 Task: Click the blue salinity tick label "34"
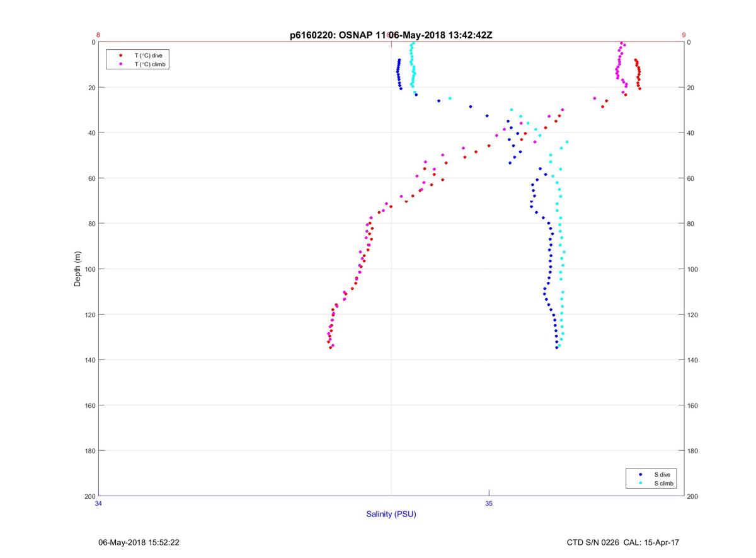98,503
